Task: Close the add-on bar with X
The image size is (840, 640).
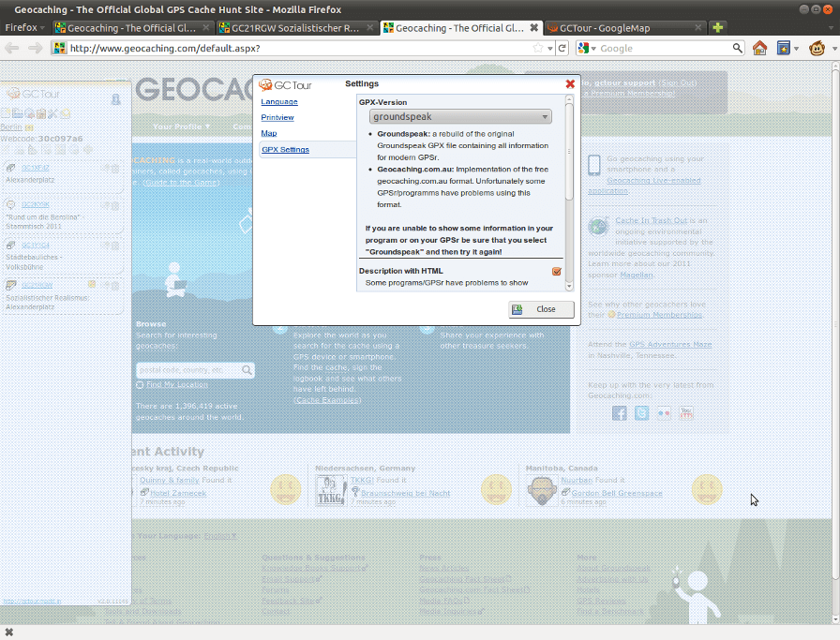Action: pyautogui.click(x=9, y=633)
